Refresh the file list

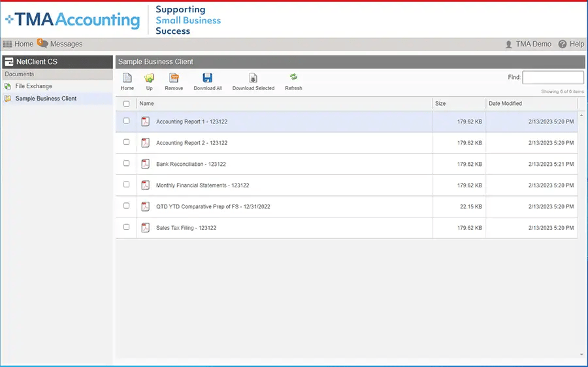(293, 77)
